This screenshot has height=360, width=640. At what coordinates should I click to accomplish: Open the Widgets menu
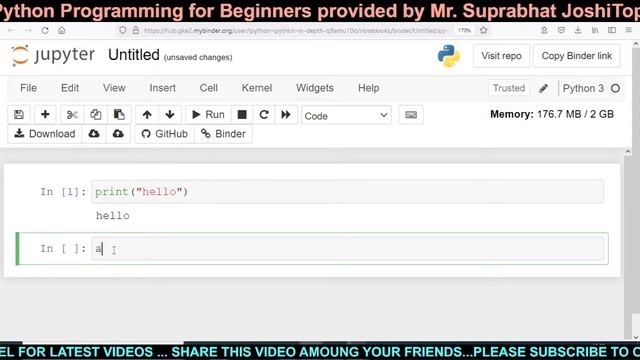(x=315, y=88)
